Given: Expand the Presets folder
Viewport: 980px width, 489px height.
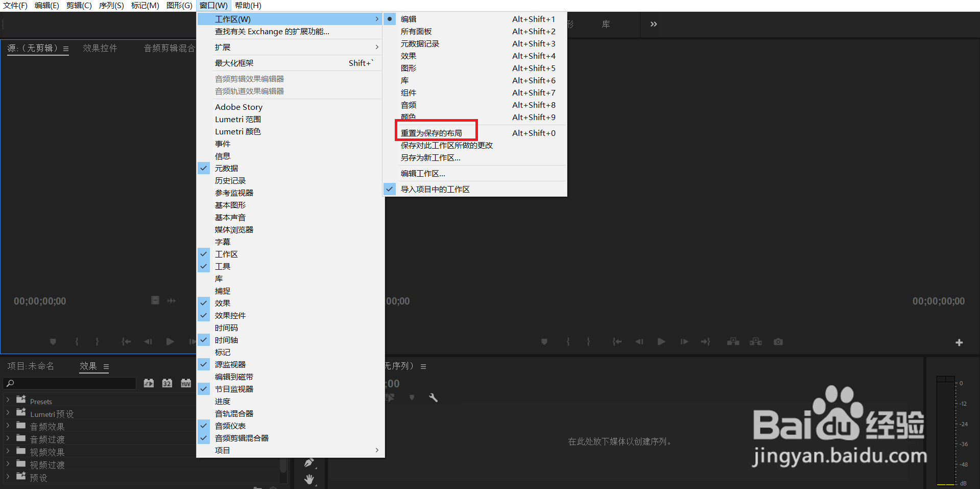Looking at the screenshot, I should 8,401.
